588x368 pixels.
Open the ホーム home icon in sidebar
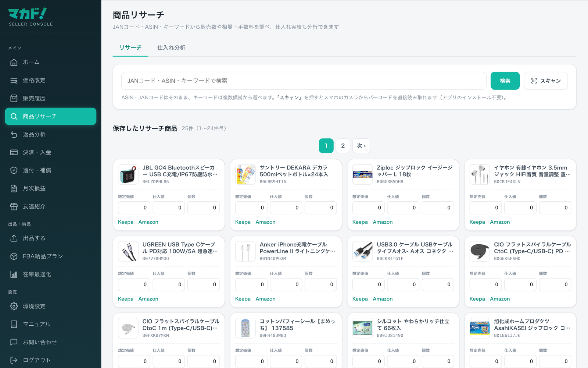(x=14, y=62)
